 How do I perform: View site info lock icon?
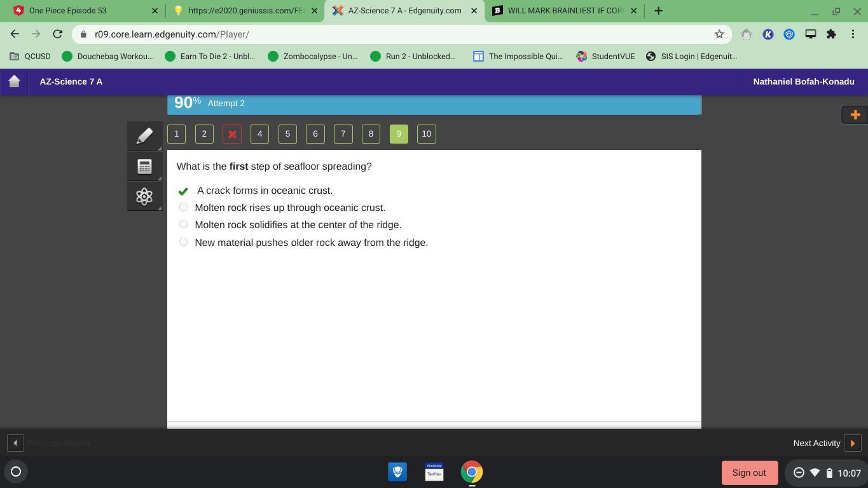click(x=83, y=34)
